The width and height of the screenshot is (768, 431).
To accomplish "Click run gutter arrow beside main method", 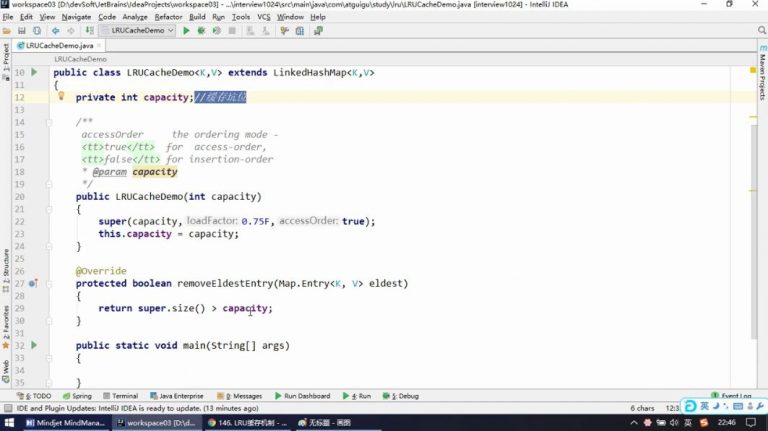I will tap(33, 345).
